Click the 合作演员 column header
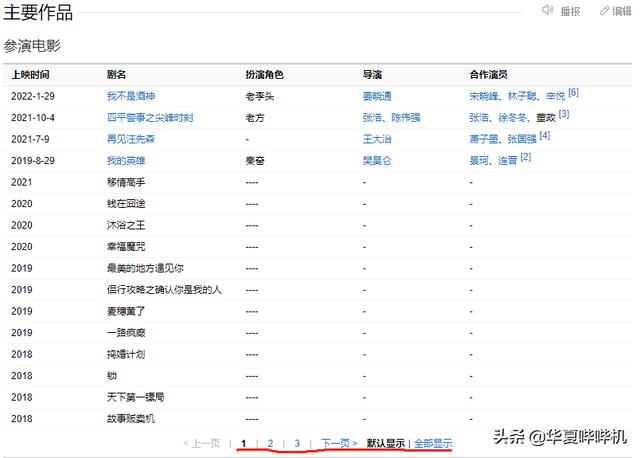 (x=489, y=75)
